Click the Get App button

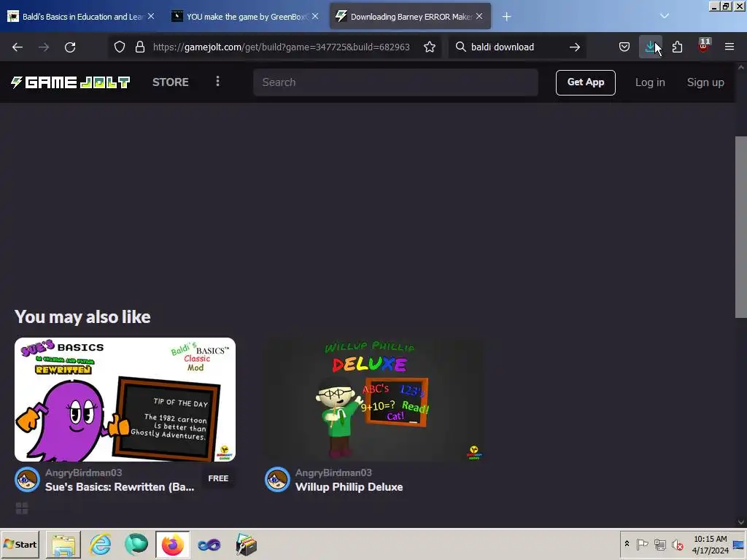tap(586, 82)
